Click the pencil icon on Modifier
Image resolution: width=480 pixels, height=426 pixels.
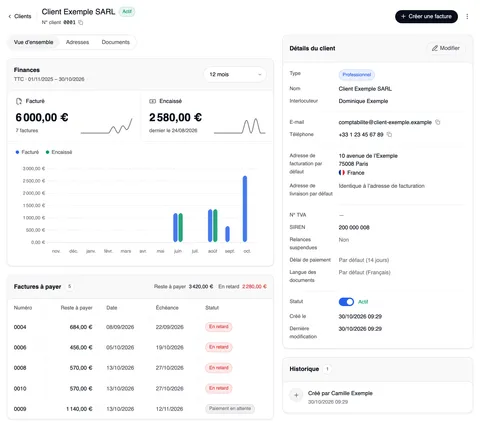coord(435,48)
